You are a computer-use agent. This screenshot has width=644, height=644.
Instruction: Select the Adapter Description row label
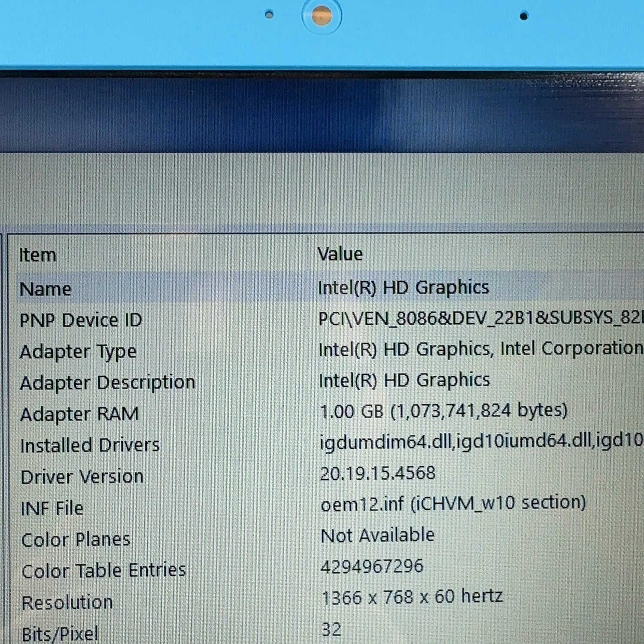click(108, 383)
